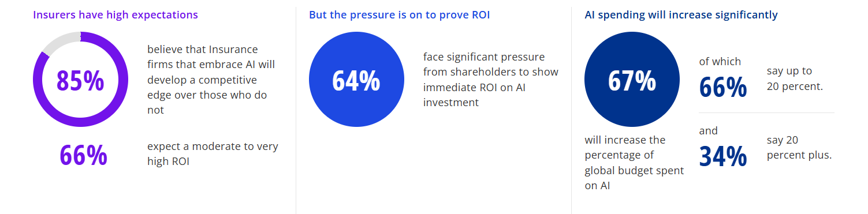The width and height of the screenshot is (868, 214).
Task: Click the 85% purple donut chart
Action: 80,80
